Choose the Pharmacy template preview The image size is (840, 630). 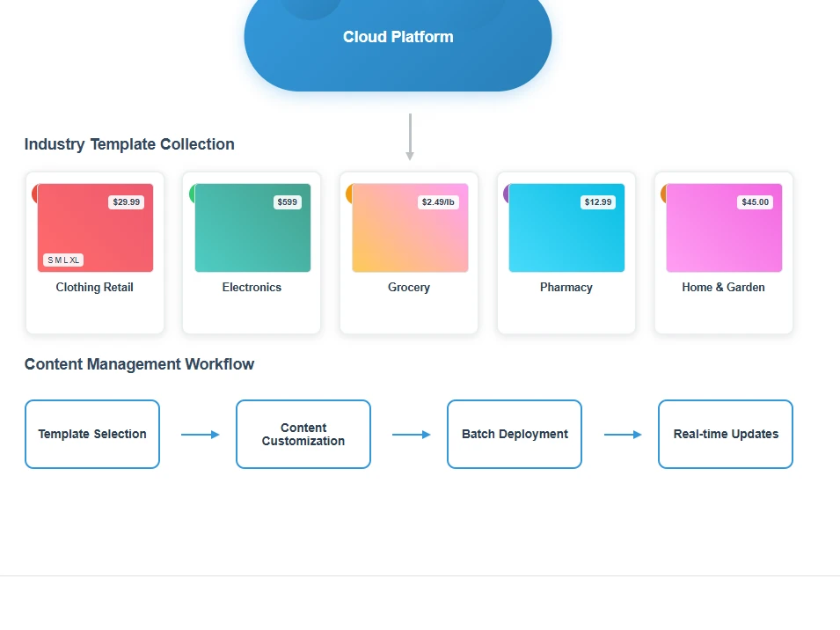click(566, 228)
